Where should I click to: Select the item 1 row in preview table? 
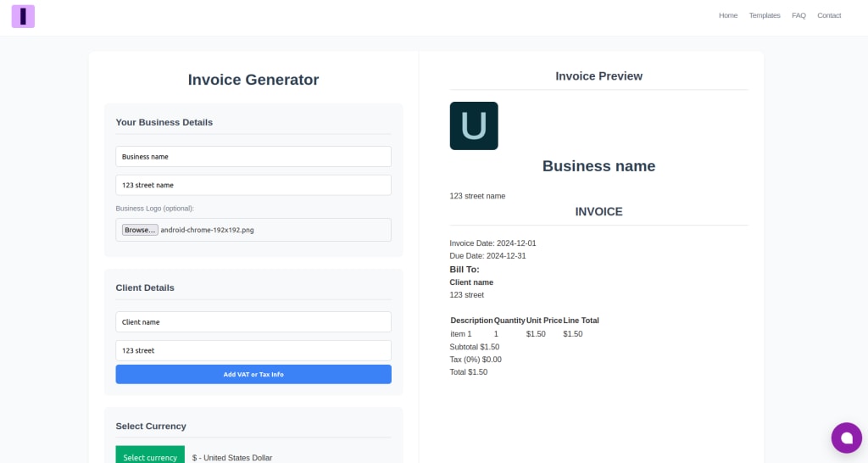tap(525, 334)
